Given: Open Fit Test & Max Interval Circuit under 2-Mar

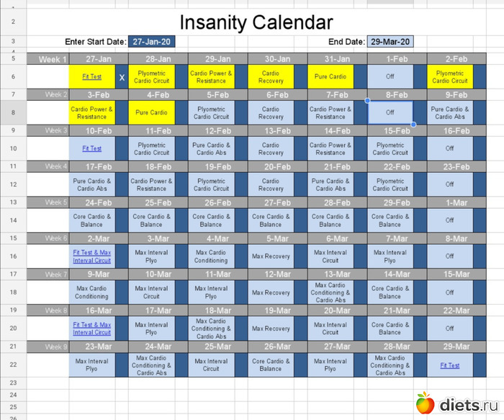Looking at the screenshot, I should point(91,256).
